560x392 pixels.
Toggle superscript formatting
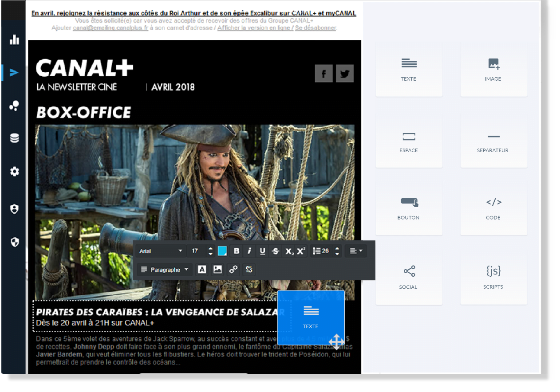click(301, 251)
